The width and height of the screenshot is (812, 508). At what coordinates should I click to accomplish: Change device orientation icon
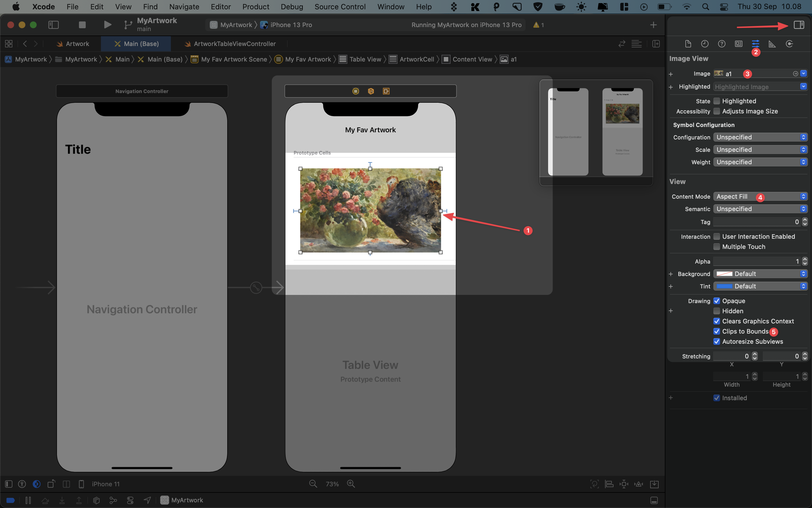click(x=51, y=484)
